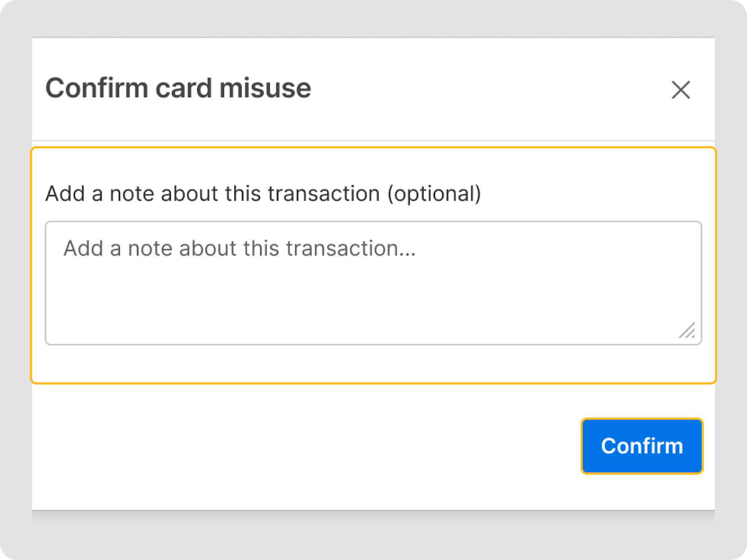The image size is (747, 560).
Task: Submit the card misuse with Confirm
Action: point(641,446)
